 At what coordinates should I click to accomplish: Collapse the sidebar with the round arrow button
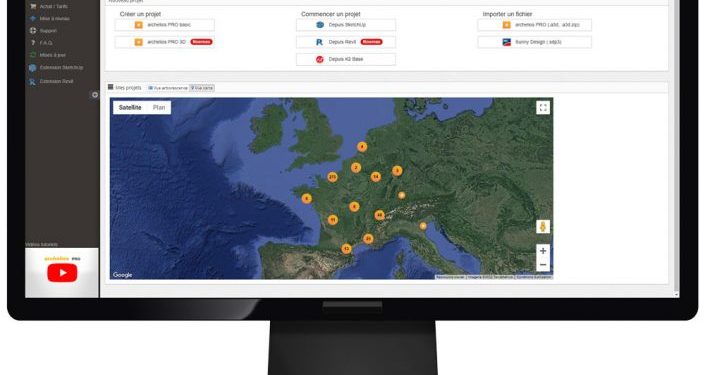[x=95, y=95]
